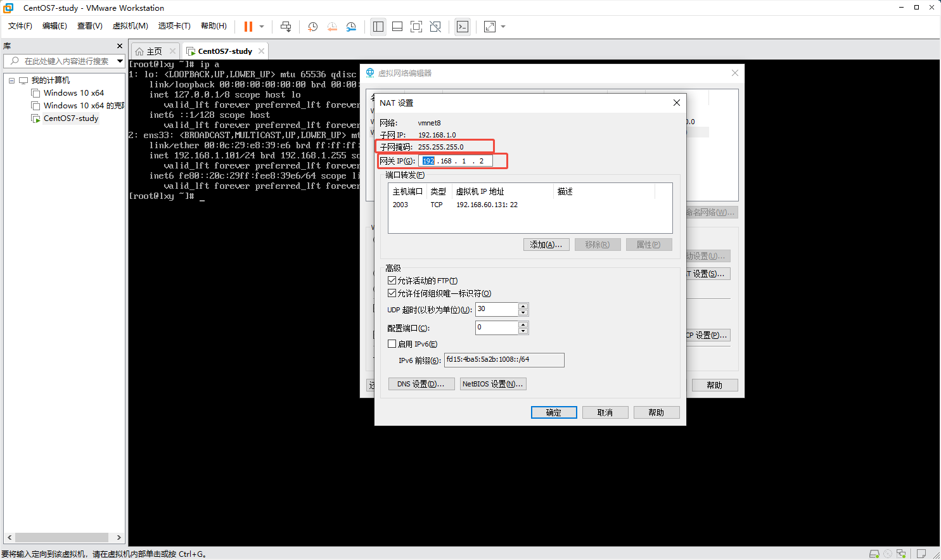The image size is (941, 560).
Task: Toggle the console view icon
Action: (x=463, y=27)
